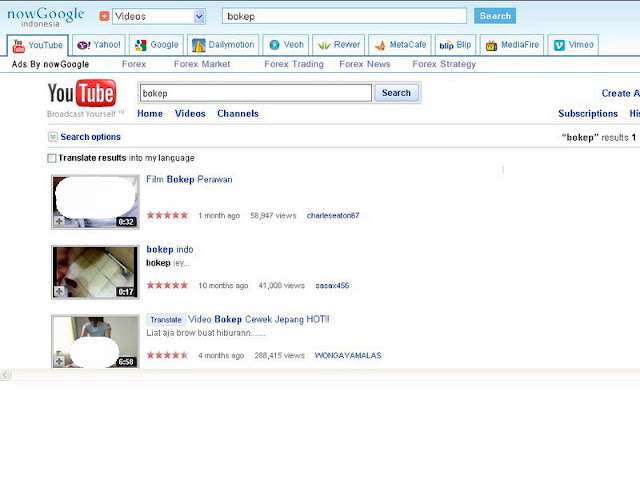Open the Forex ad link
Image resolution: width=640 pixels, height=480 pixels.
(x=133, y=64)
